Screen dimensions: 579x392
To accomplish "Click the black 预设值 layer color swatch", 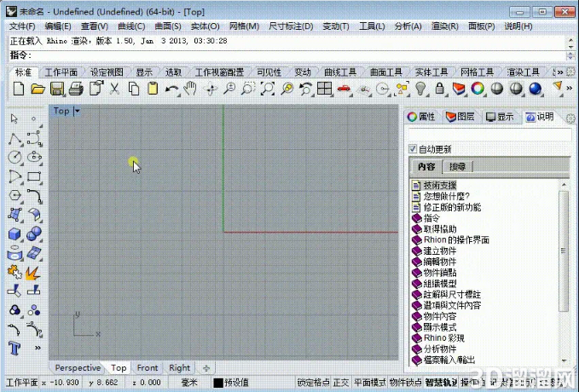I will tap(218, 383).
